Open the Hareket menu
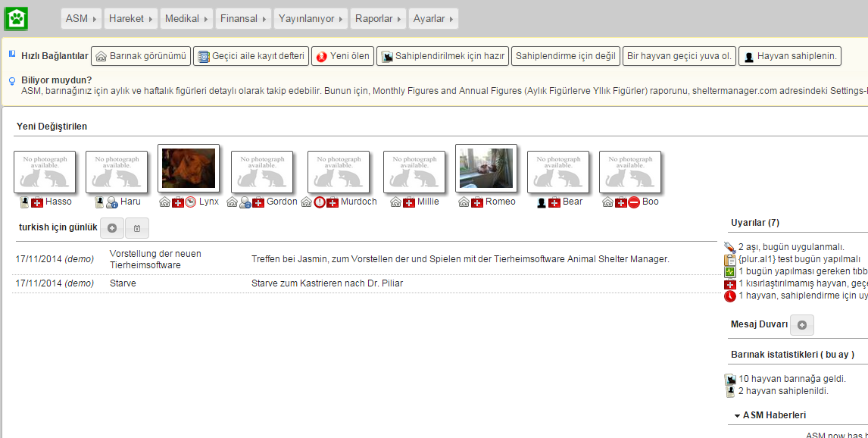 pos(130,19)
